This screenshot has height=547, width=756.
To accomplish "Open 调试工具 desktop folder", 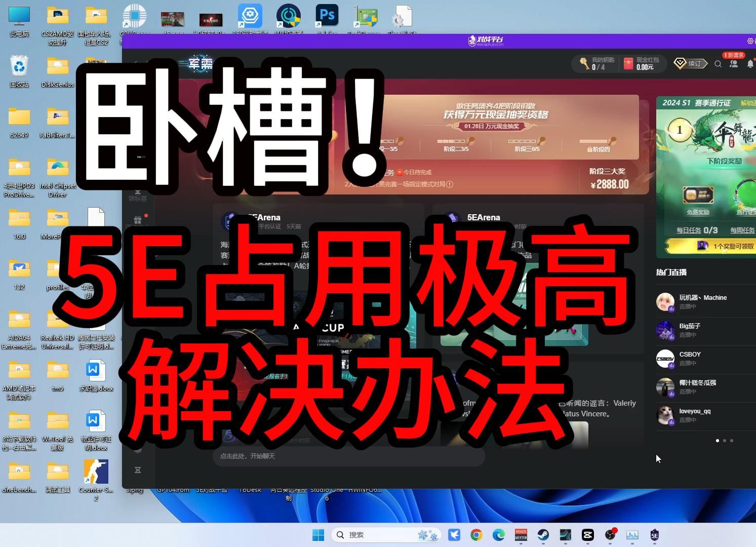I will (58, 477).
